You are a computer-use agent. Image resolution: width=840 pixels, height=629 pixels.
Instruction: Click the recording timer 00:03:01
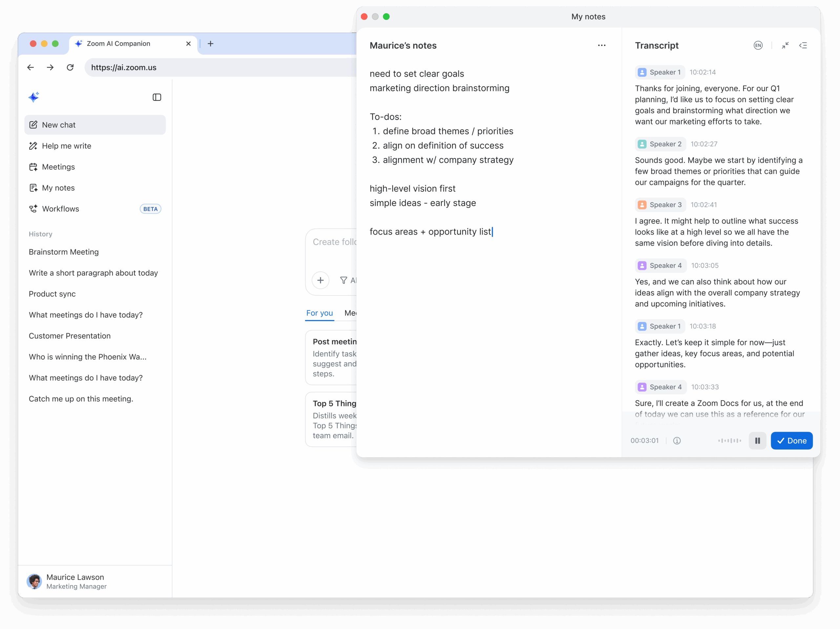[645, 440]
